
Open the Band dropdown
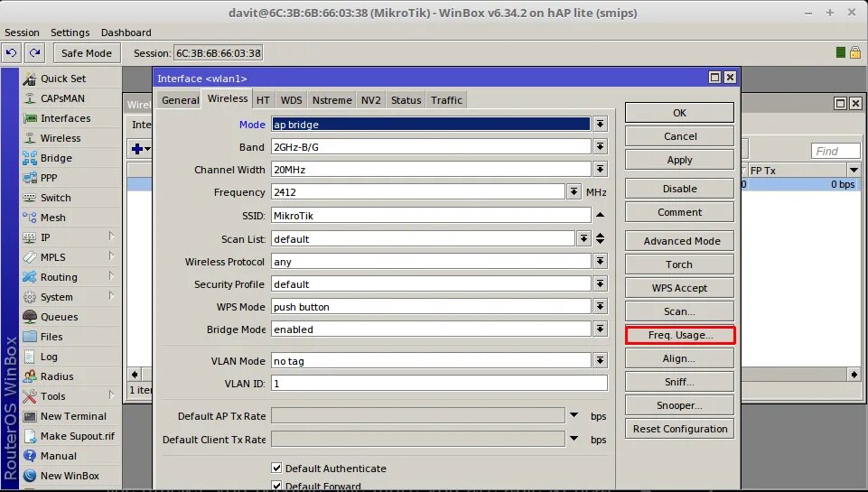tap(600, 146)
